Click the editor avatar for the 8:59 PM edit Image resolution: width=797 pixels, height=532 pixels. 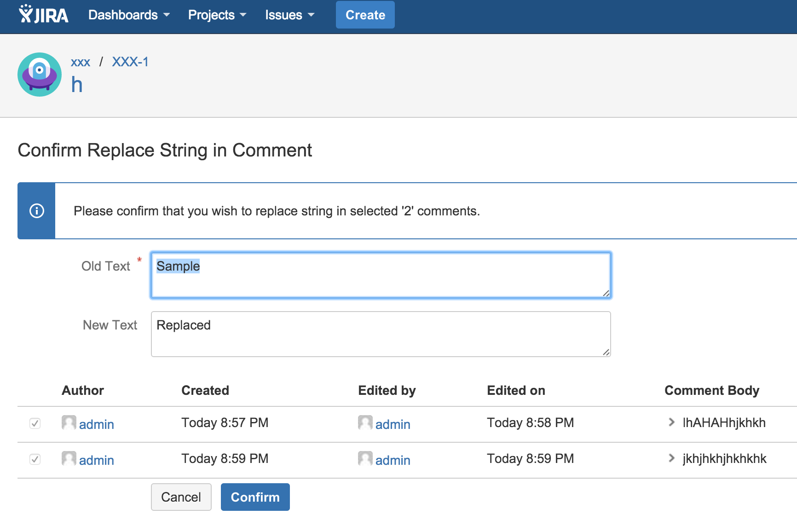[x=365, y=458]
